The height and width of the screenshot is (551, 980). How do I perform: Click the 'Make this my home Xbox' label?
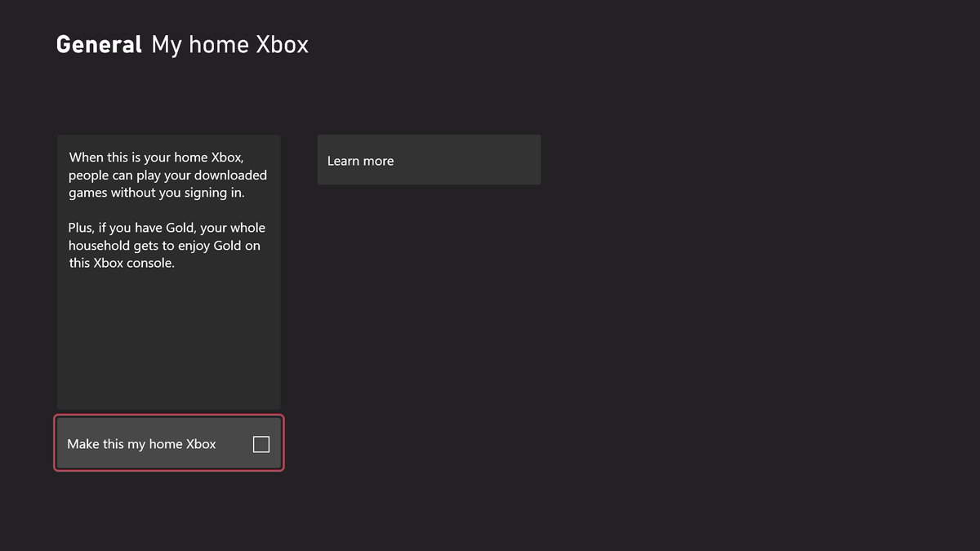click(x=141, y=443)
